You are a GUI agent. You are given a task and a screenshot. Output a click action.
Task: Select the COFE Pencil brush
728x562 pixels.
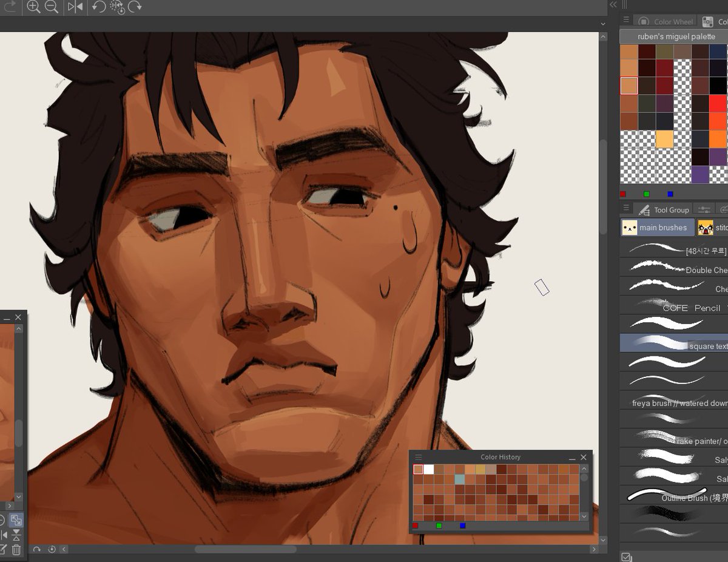(x=674, y=305)
